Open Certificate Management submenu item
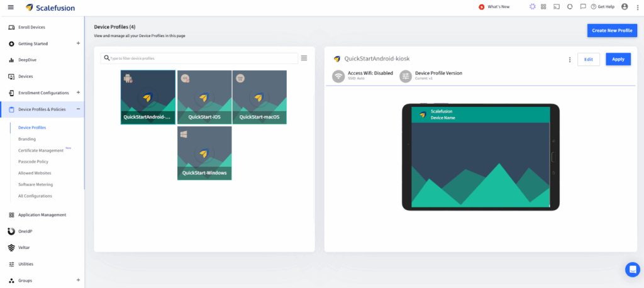Image resolution: width=644 pixels, height=288 pixels. (x=41, y=150)
